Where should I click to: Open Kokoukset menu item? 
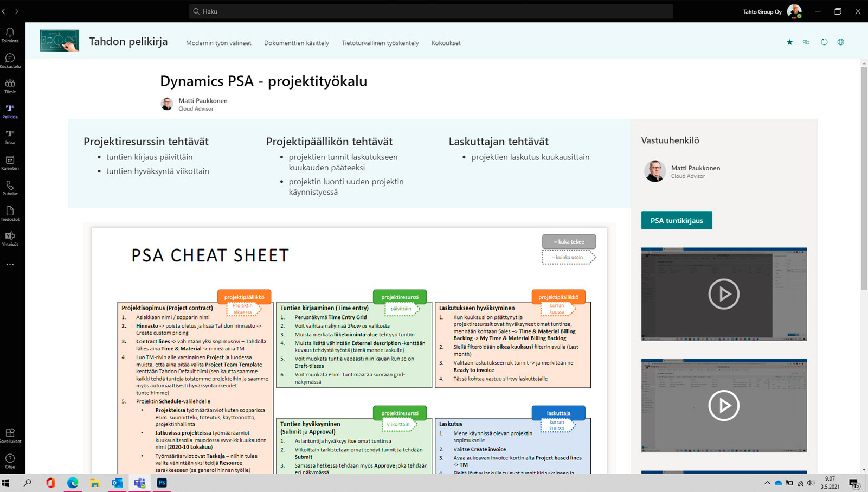click(446, 43)
